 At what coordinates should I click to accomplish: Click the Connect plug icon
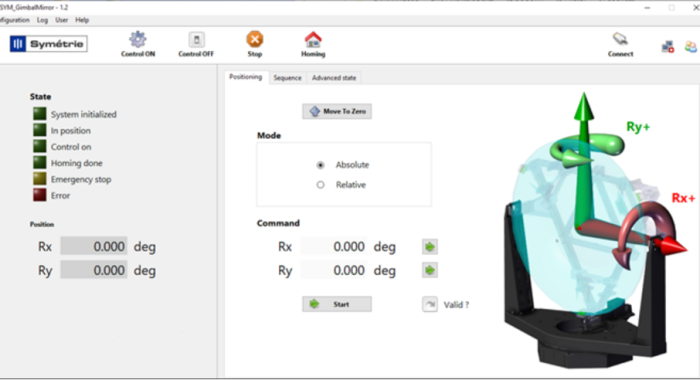620,39
